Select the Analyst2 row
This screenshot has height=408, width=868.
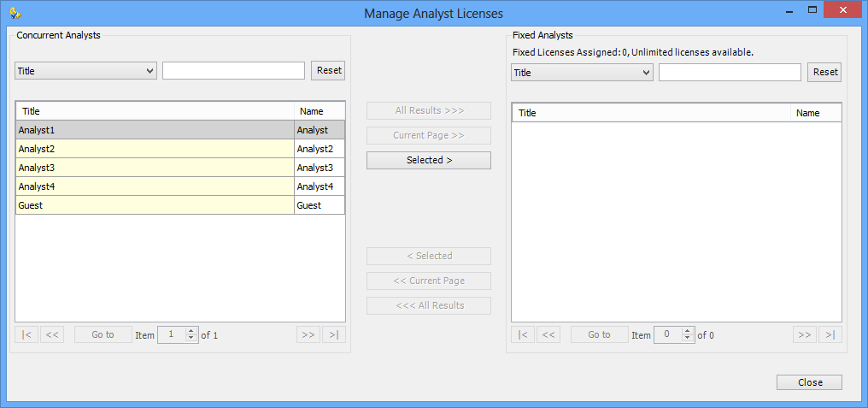[154, 149]
